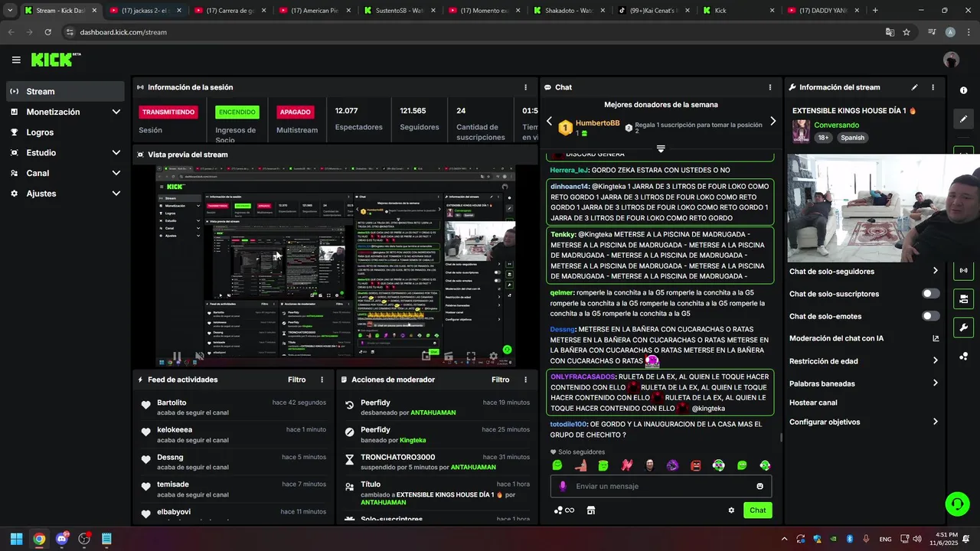Show next top donor with right arrow
The image size is (980, 551).
773,121
